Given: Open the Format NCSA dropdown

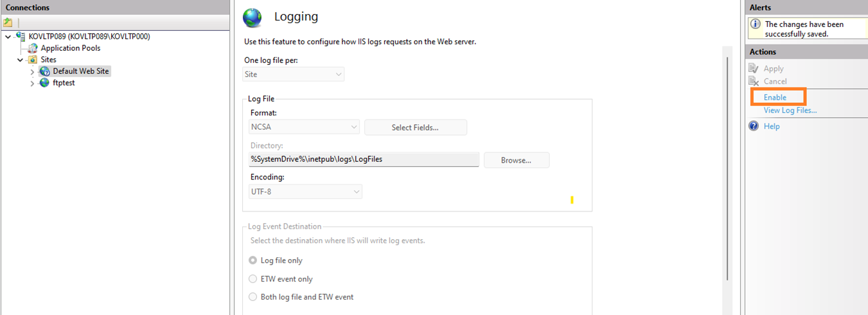Looking at the screenshot, I should pyautogui.click(x=305, y=127).
